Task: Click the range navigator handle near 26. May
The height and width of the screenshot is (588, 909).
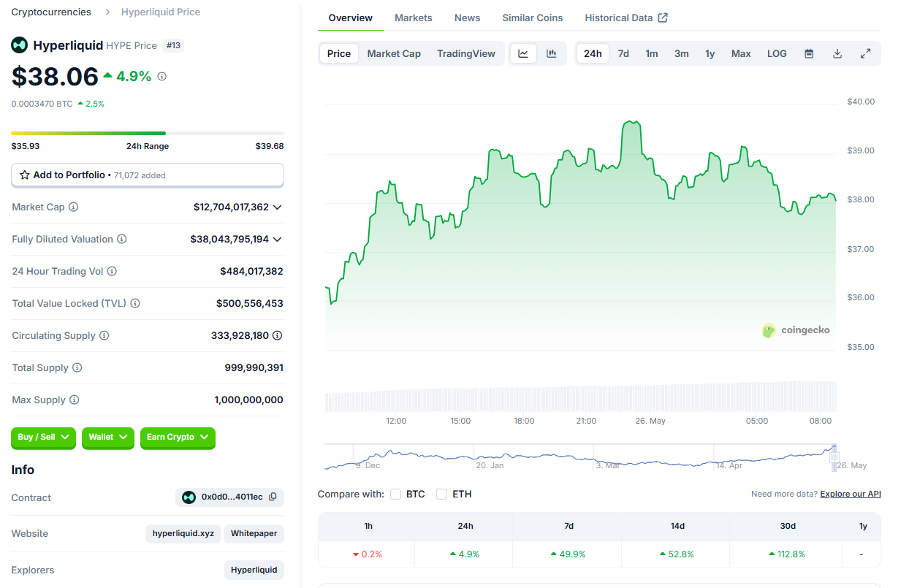Action: [x=834, y=457]
